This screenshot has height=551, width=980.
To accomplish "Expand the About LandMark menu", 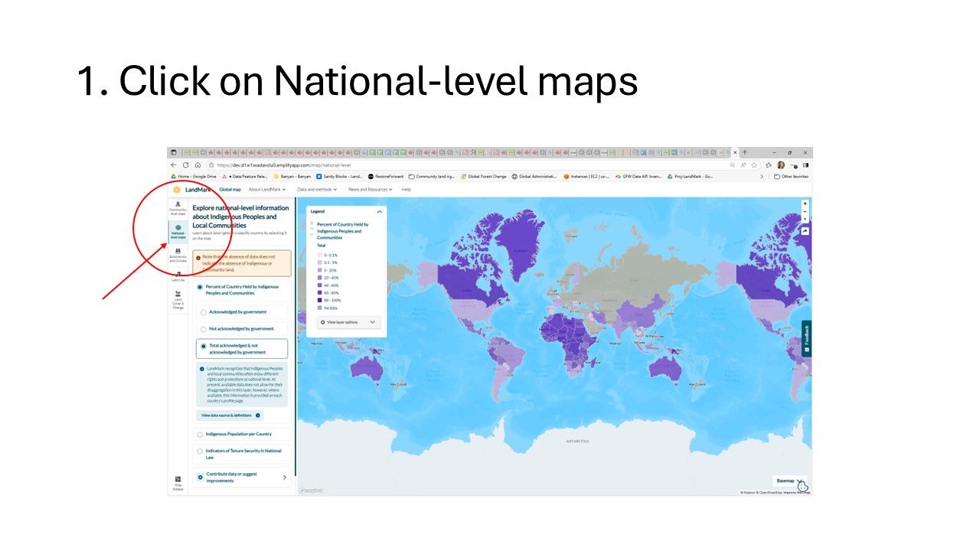I will [266, 189].
